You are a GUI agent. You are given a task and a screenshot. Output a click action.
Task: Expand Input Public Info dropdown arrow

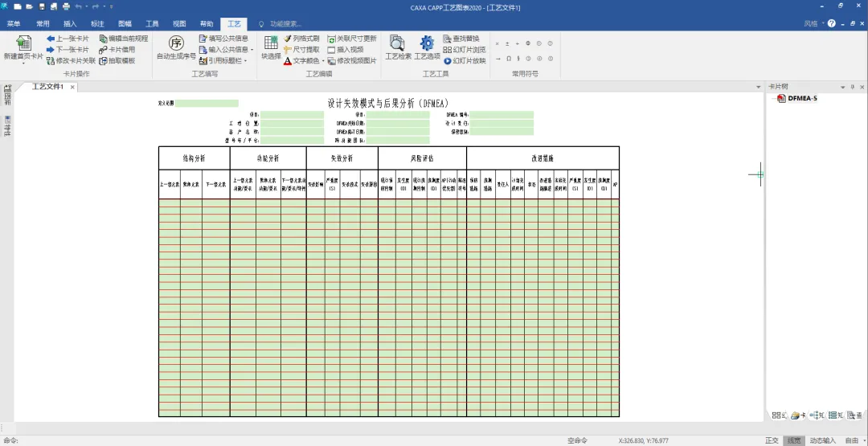click(x=252, y=50)
